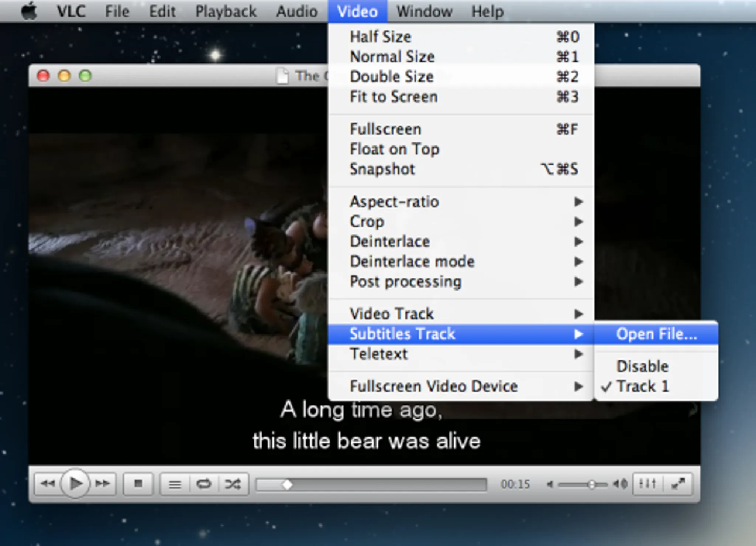Open the Playback menu
Screen dimensions: 756x546
click(x=226, y=11)
